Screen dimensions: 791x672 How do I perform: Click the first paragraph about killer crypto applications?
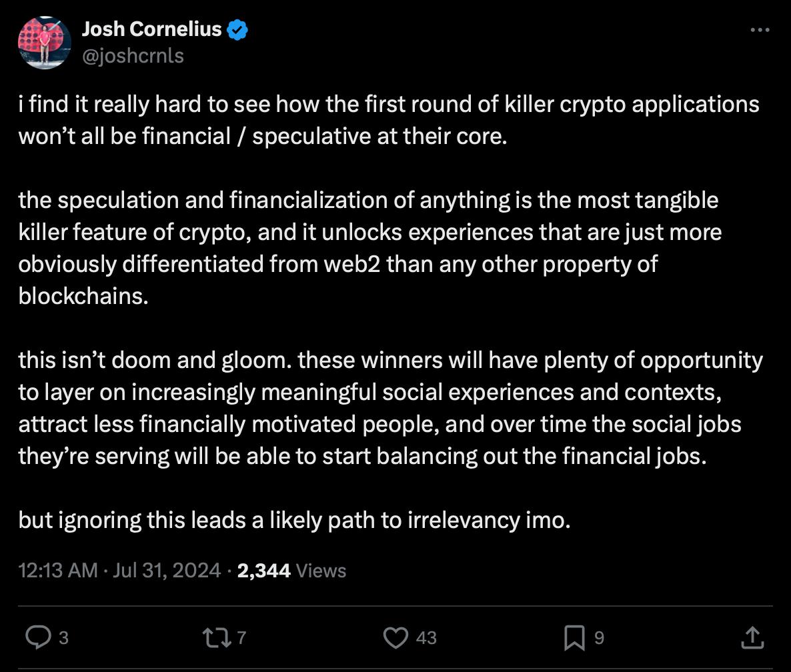[387, 120]
